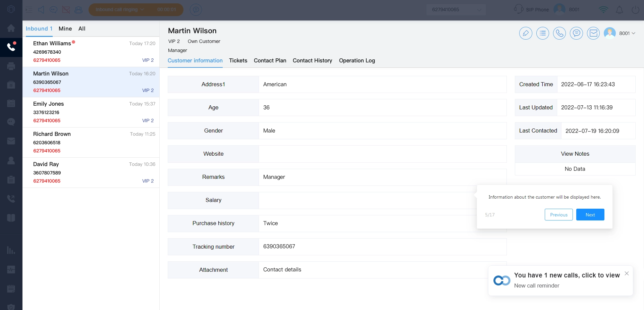
Task: Open Home from the left sidebar
Action: (11, 28)
